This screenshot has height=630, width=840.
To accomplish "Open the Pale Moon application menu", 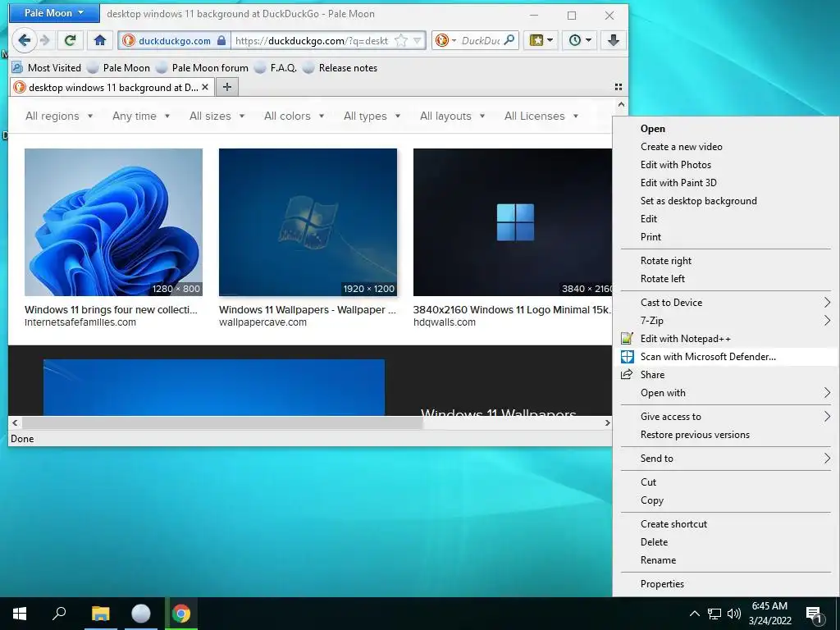I will click(54, 13).
